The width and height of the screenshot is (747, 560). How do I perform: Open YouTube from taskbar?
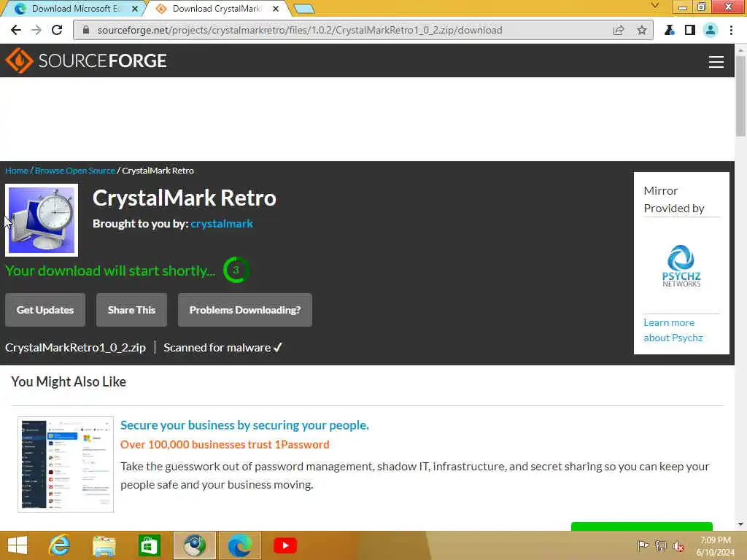pos(285,545)
